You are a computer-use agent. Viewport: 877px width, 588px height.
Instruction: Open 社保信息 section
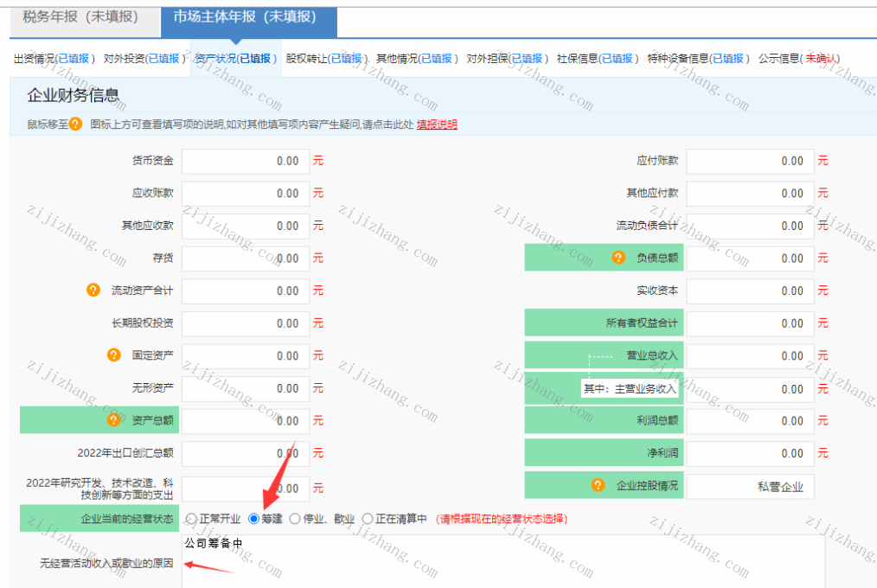coord(598,59)
